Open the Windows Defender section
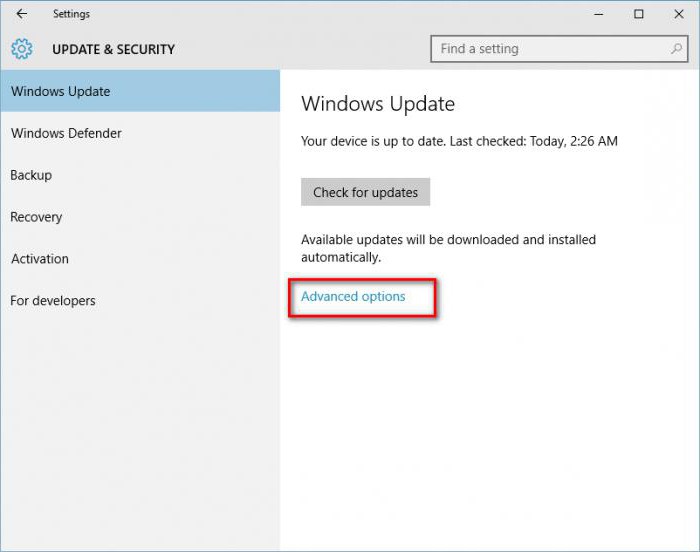Viewport: 700px width, 552px height. coord(66,133)
